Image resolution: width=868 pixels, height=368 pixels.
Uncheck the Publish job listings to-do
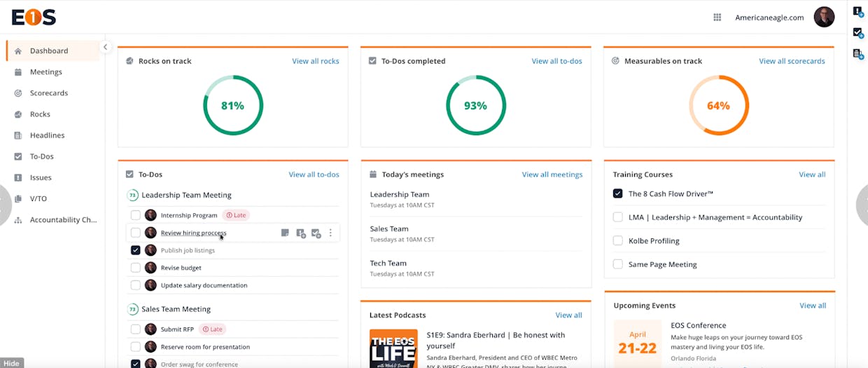click(136, 250)
